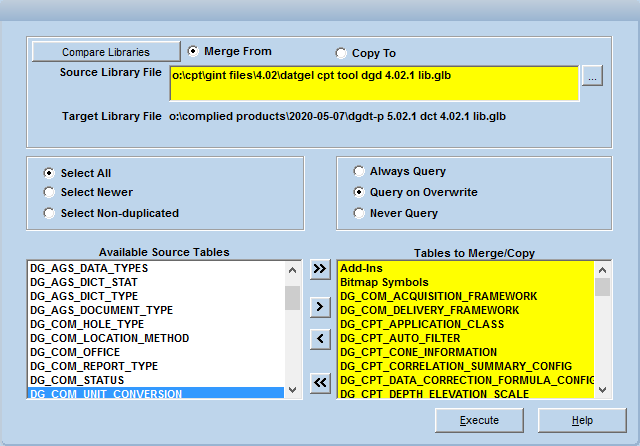Select DG_COM_HOLE_TYPE in Available Source Tables
The width and height of the screenshot is (640, 446).
88,324
